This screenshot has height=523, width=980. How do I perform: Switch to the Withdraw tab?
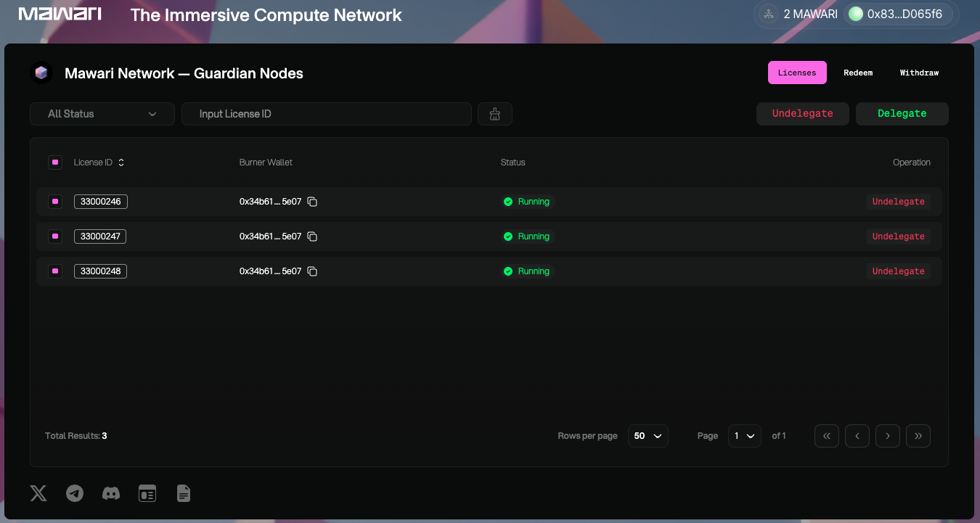(919, 73)
